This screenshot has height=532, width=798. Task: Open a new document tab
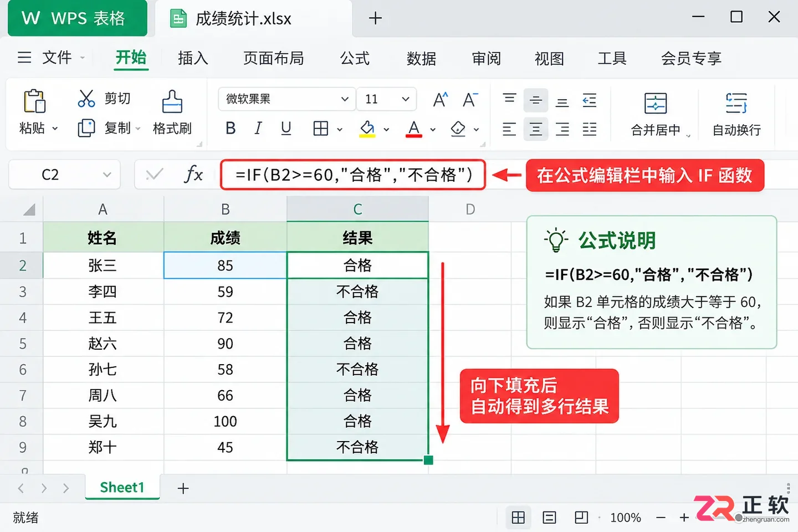click(x=375, y=18)
